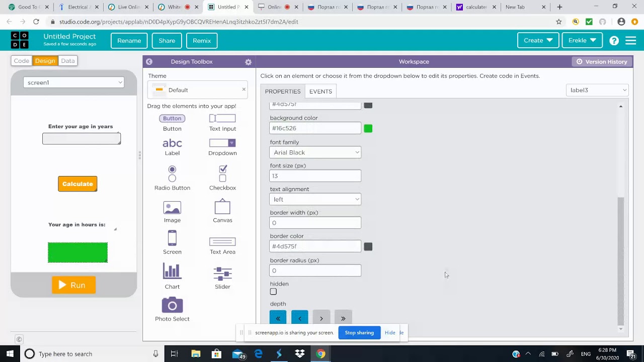The height and width of the screenshot is (362, 644).
Task: Click Stop sharing button
Action: (359, 333)
